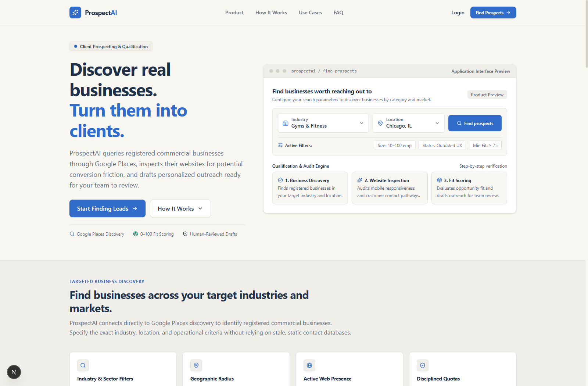The height and width of the screenshot is (386, 588).
Task: Click the ProspectAI sparkle logo icon
Action: coord(75,12)
